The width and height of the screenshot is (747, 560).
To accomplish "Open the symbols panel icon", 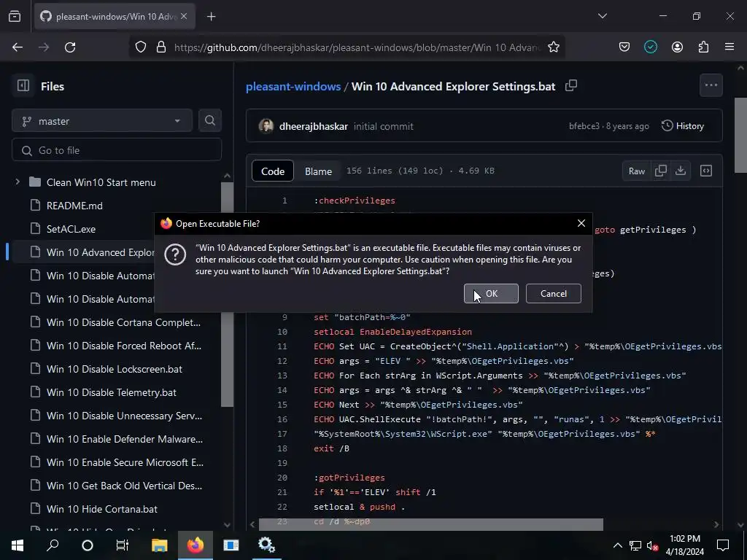I will (705, 171).
